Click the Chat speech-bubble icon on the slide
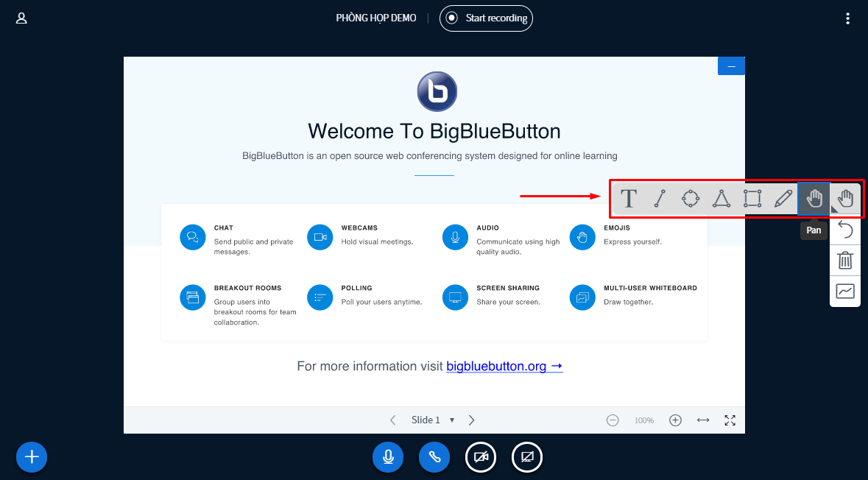868x480 pixels. [x=193, y=238]
